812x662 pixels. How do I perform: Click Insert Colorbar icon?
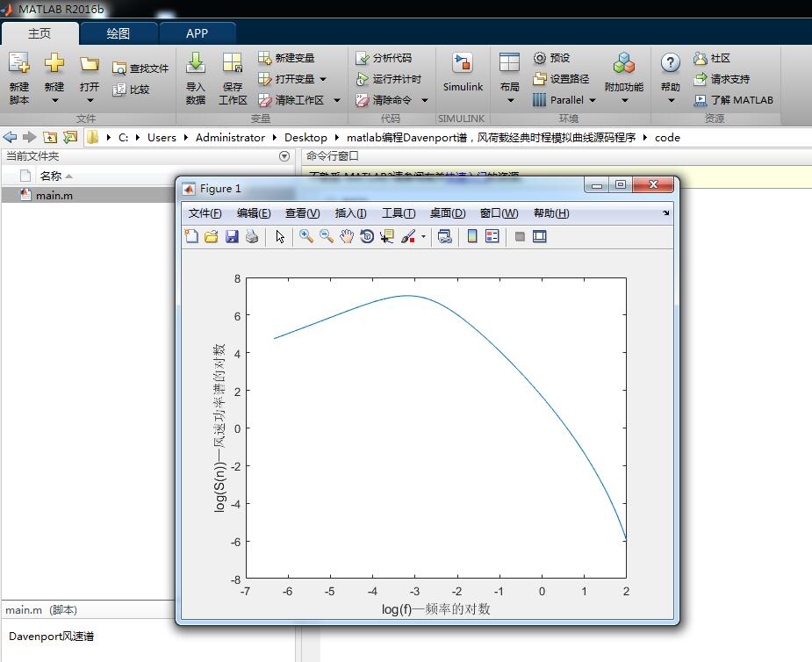[x=472, y=237]
